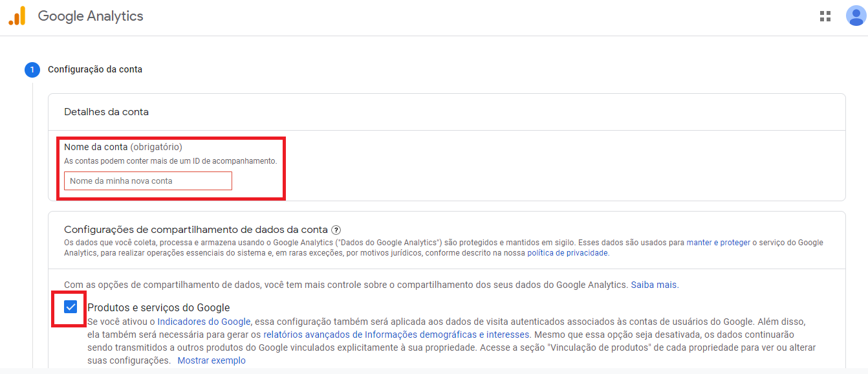This screenshot has height=374, width=868.
Task: Click the text about contas and ID de acompanhamento
Action: (170, 160)
